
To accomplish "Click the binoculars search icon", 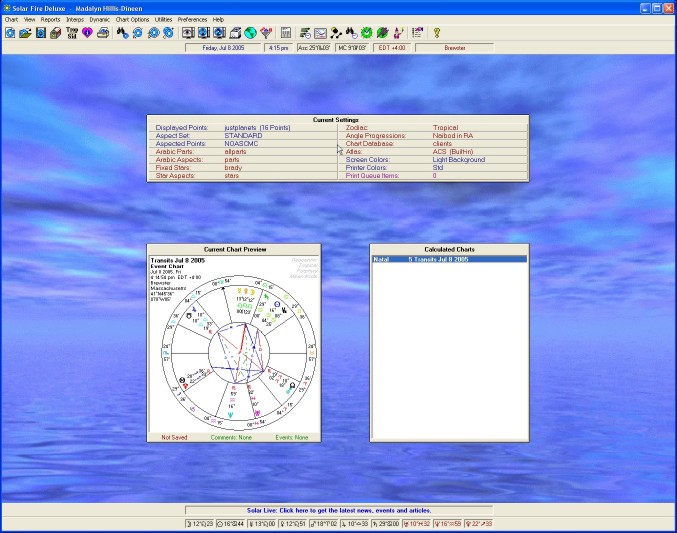I will tap(122, 33).
